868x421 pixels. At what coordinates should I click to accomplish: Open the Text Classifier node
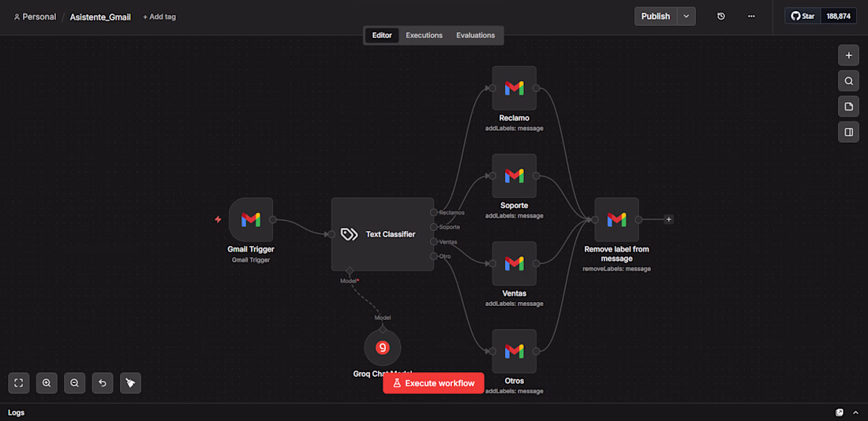coord(383,234)
